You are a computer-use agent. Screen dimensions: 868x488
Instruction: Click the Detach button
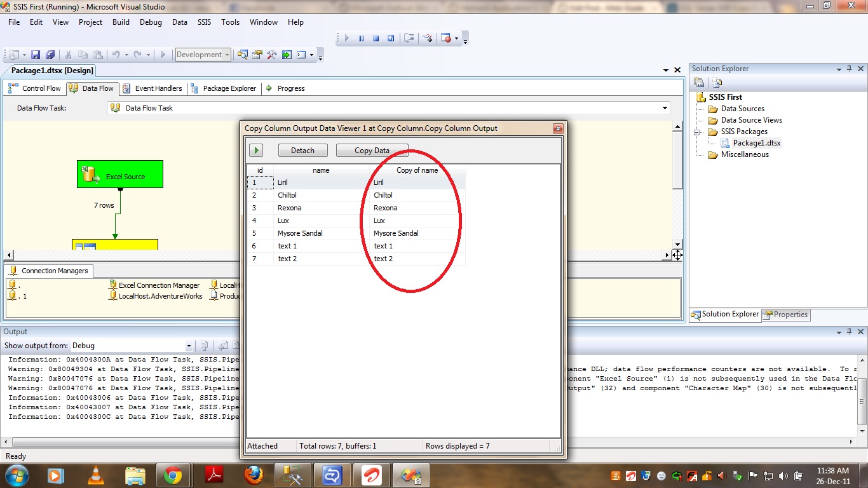(x=302, y=151)
